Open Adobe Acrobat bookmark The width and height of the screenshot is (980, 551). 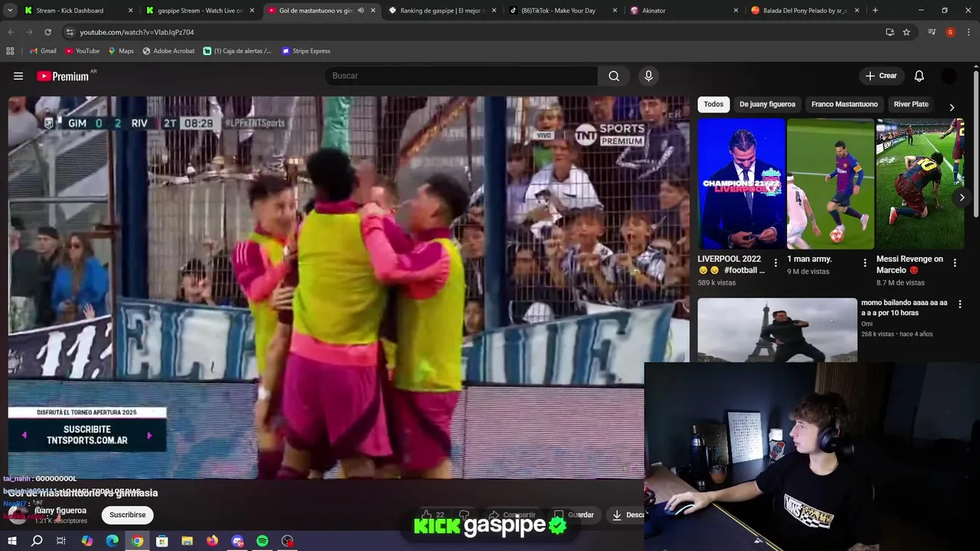coord(168,51)
